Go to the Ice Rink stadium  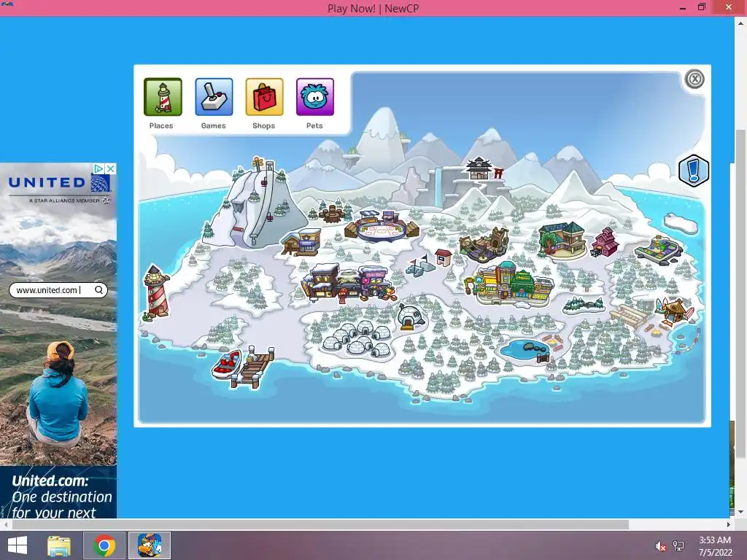point(382,226)
